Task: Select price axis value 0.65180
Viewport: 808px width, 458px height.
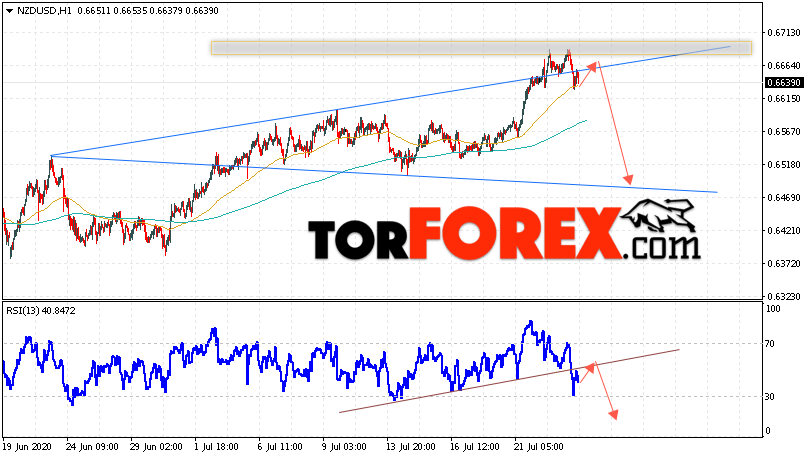Action: pyautogui.click(x=784, y=164)
